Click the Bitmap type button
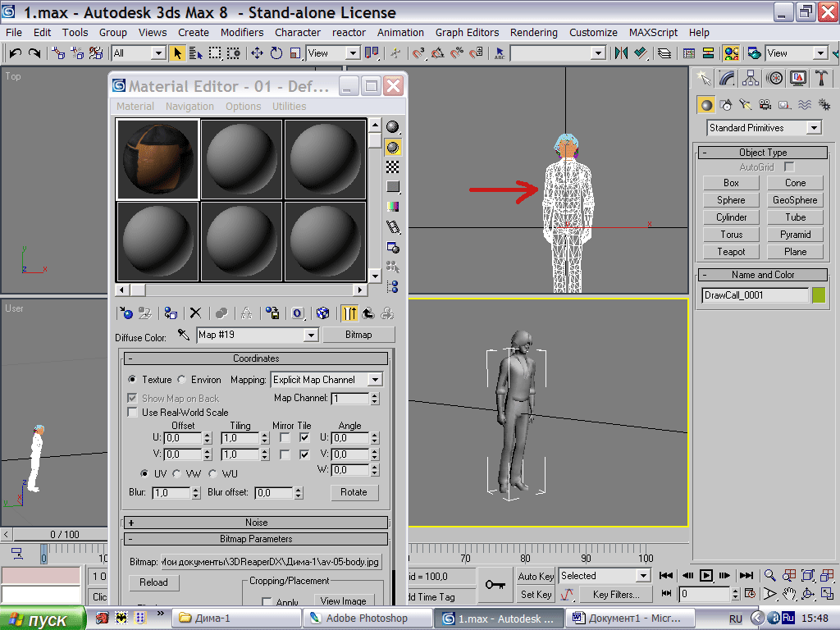This screenshot has height=630, width=840. click(358, 335)
